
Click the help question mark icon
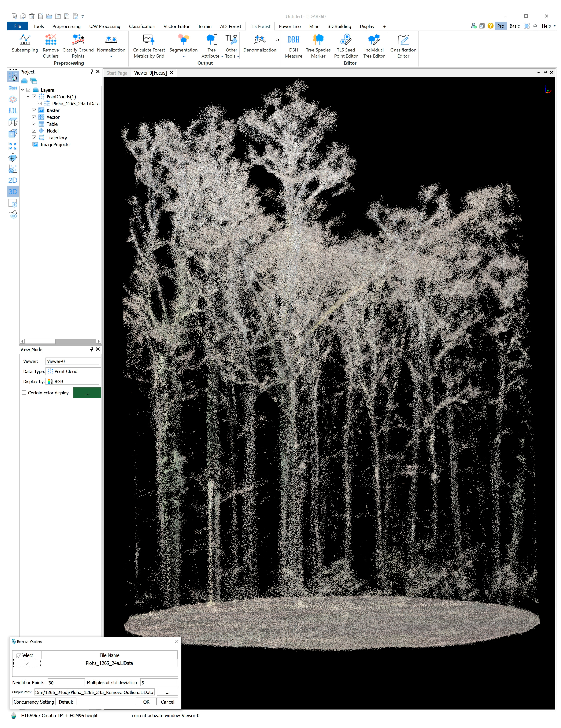[x=490, y=26]
